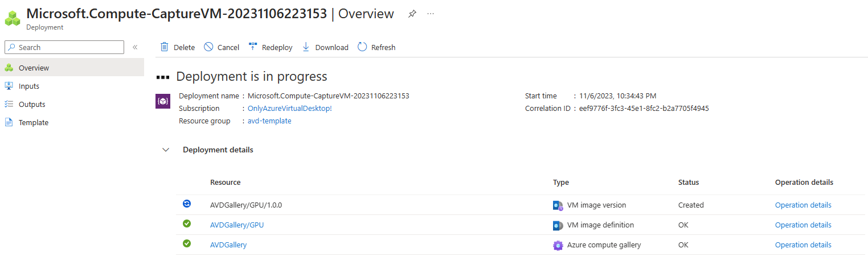Click the Delete toolbar label

click(x=184, y=48)
